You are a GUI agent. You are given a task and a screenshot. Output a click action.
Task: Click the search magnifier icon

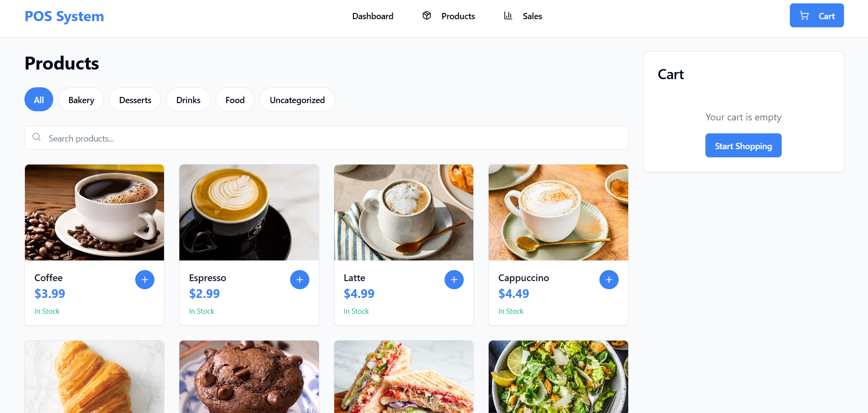[36, 137]
